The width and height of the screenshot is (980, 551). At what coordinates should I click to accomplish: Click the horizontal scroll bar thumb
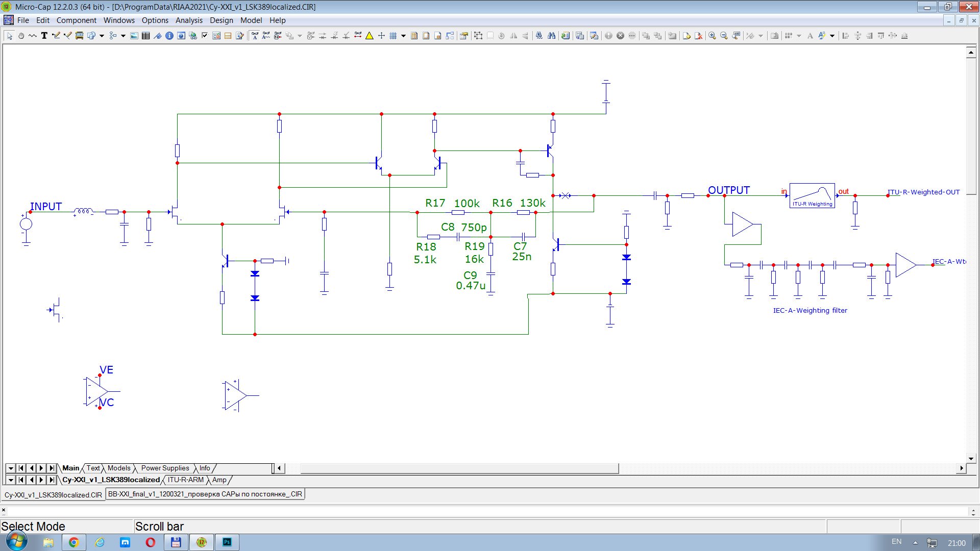[459, 468]
